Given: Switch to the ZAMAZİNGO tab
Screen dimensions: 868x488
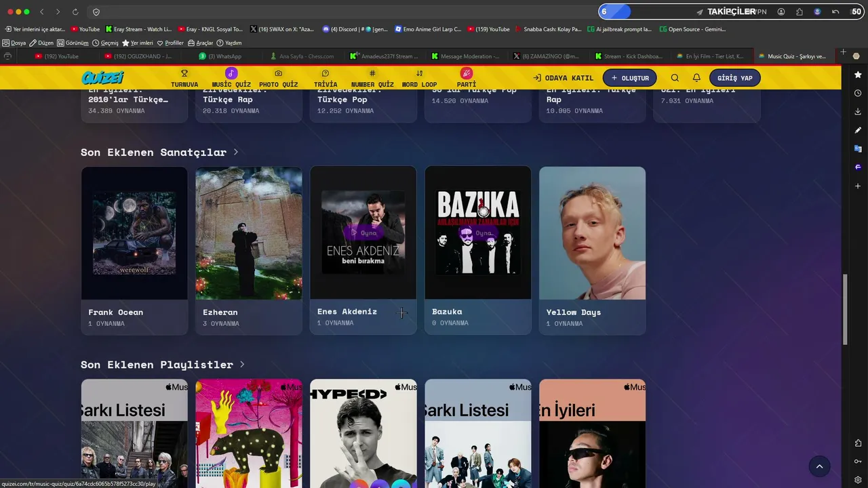Looking at the screenshot, I should [546, 56].
